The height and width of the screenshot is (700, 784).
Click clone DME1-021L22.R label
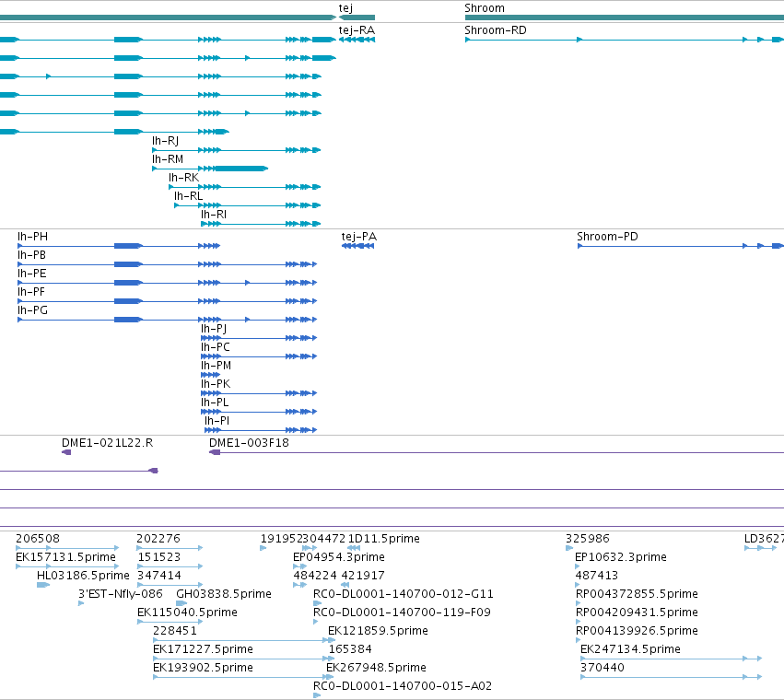pyautogui.click(x=107, y=443)
